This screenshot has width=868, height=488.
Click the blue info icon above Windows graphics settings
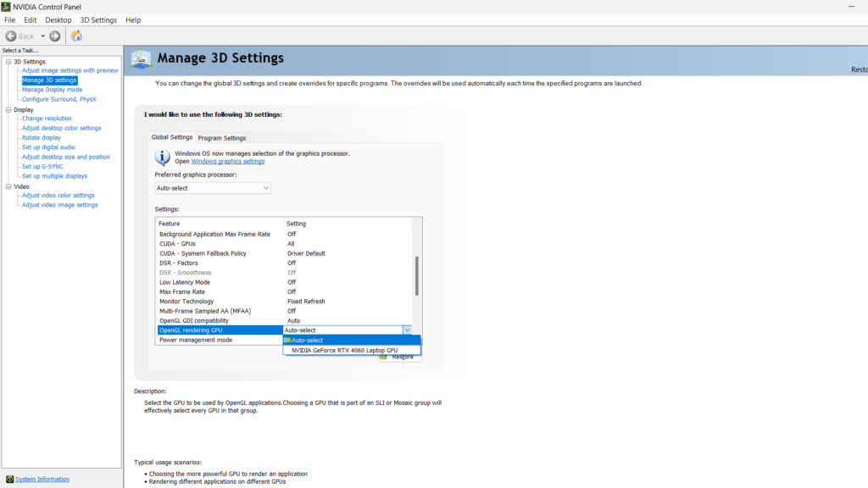161,157
